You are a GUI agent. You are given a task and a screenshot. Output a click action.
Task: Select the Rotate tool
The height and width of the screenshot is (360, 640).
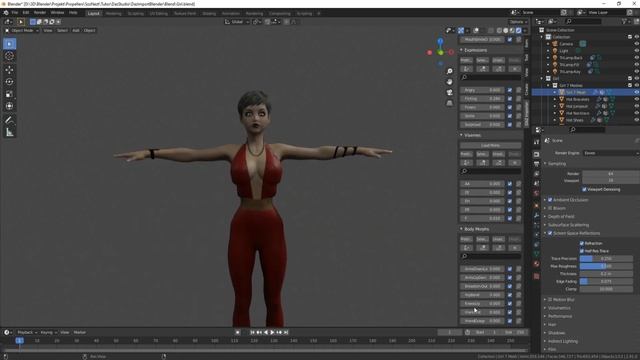point(9,82)
